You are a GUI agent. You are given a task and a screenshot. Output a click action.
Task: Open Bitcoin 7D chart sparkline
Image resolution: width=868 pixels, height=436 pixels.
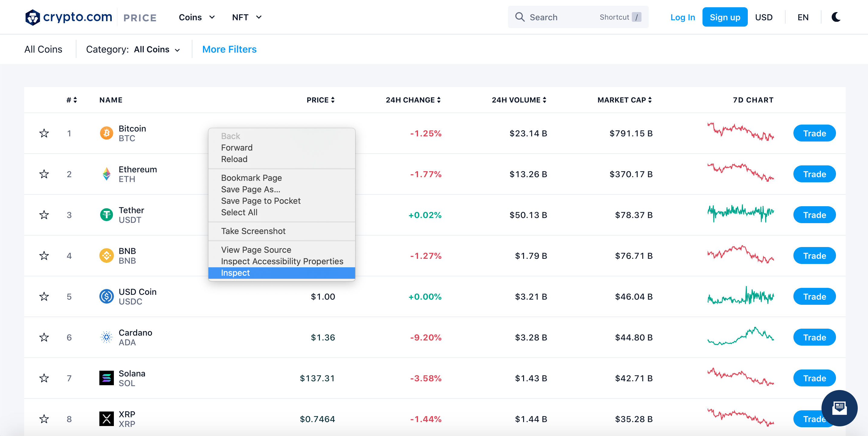740,132
